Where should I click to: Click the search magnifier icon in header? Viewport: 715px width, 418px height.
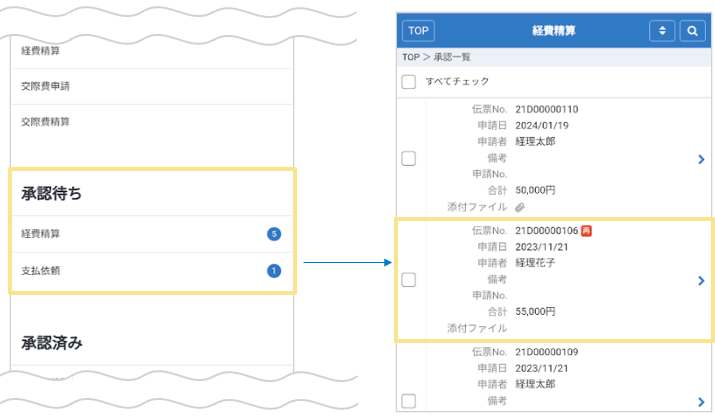click(692, 31)
